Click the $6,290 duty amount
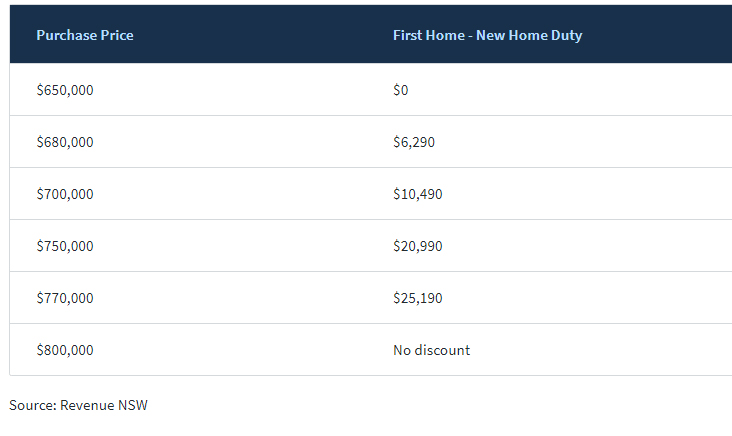Image resolution: width=732 pixels, height=436 pixels. pyautogui.click(x=414, y=142)
